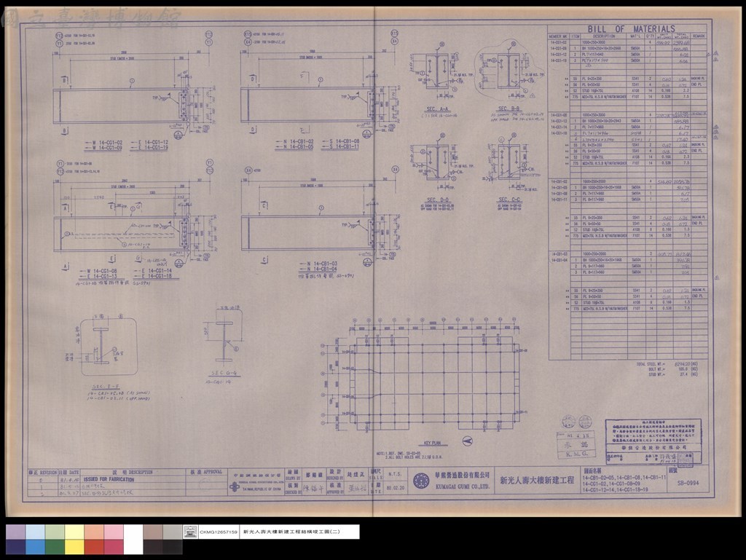Click the museum building icon beside CKMG12657159
Viewport: 746px width, 560px height.
pyautogui.click(x=191, y=532)
